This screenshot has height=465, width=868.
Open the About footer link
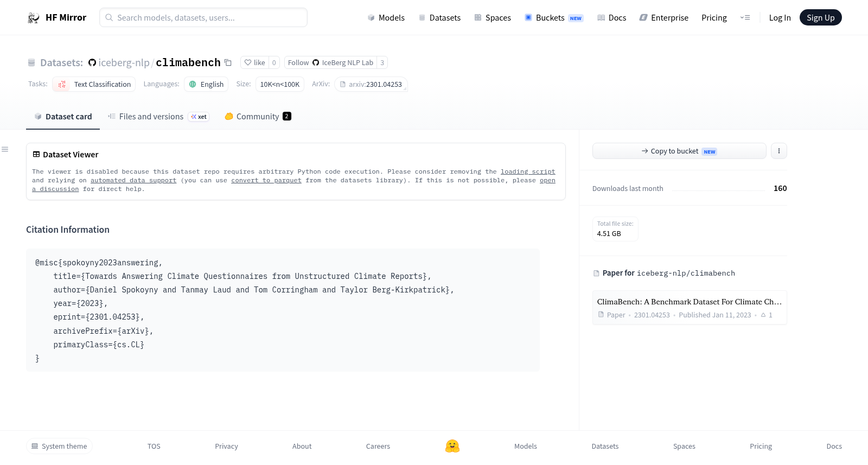pos(302,446)
